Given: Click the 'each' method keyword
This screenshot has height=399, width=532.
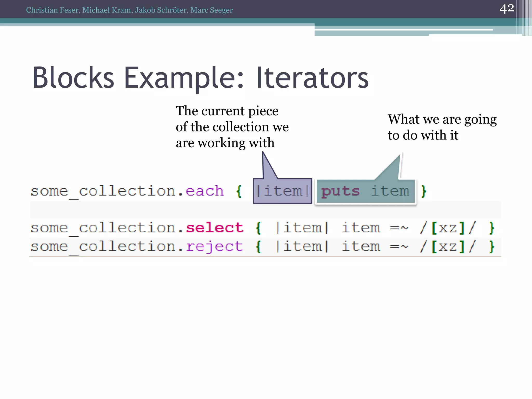Looking at the screenshot, I should coord(205,191).
